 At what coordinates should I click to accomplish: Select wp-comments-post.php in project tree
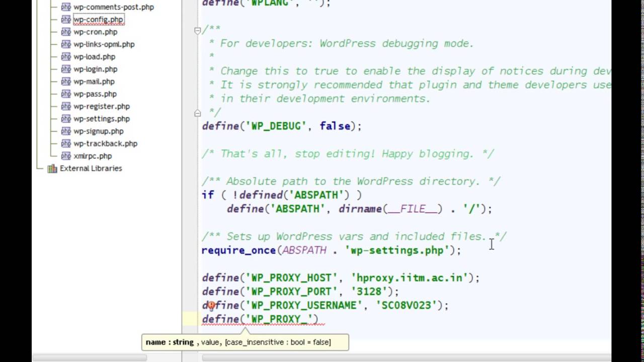114,7
